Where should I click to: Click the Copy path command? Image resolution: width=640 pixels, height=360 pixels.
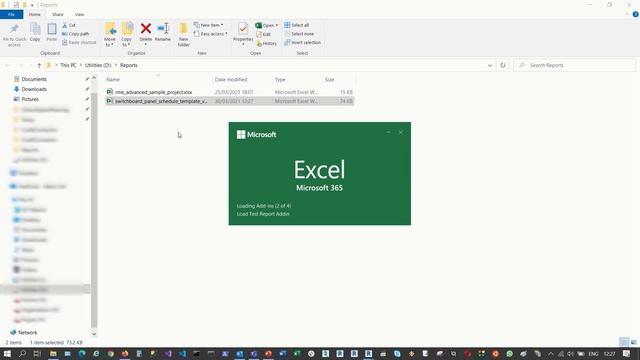pyautogui.click(x=76, y=34)
